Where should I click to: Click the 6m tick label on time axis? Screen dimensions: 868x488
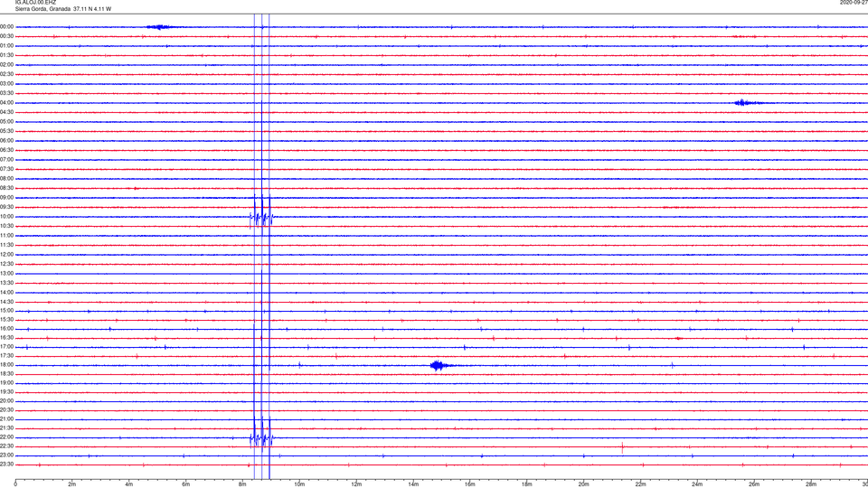click(x=186, y=484)
